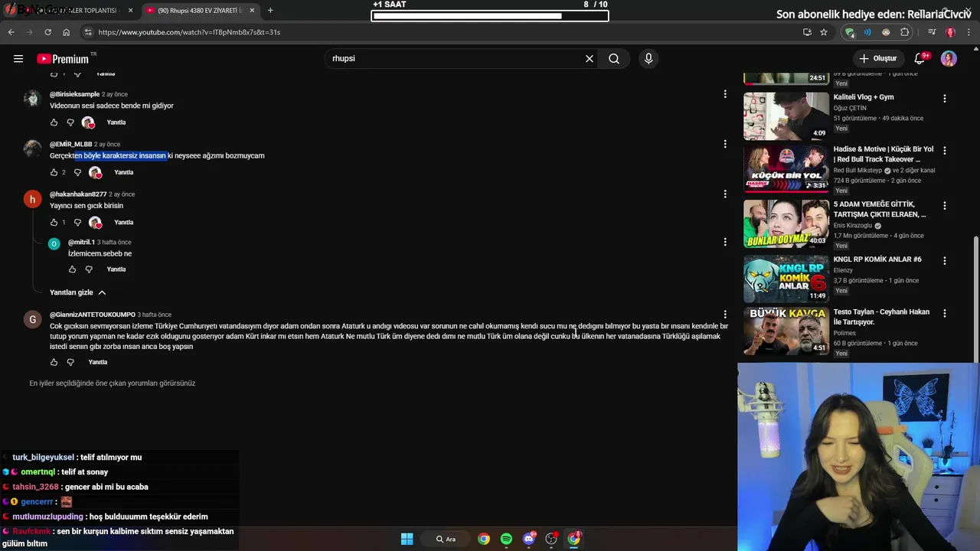Open Discord from the taskbar
This screenshot has height=551, width=980.
(529, 539)
